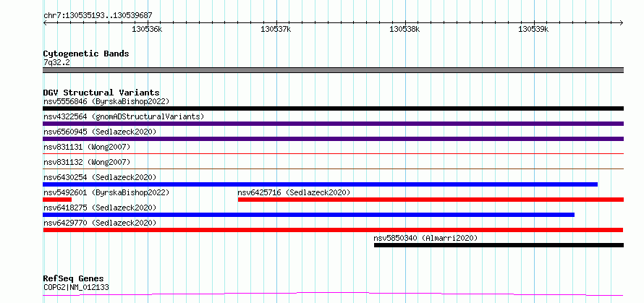Click the red nsv6425716 variant bar
The width and height of the screenshot is (644, 303).
click(431, 200)
